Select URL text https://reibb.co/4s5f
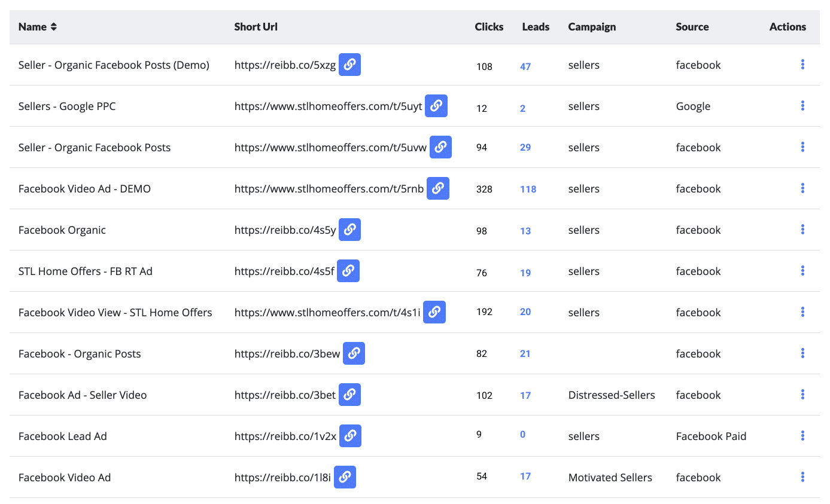830x504 pixels. coord(284,271)
